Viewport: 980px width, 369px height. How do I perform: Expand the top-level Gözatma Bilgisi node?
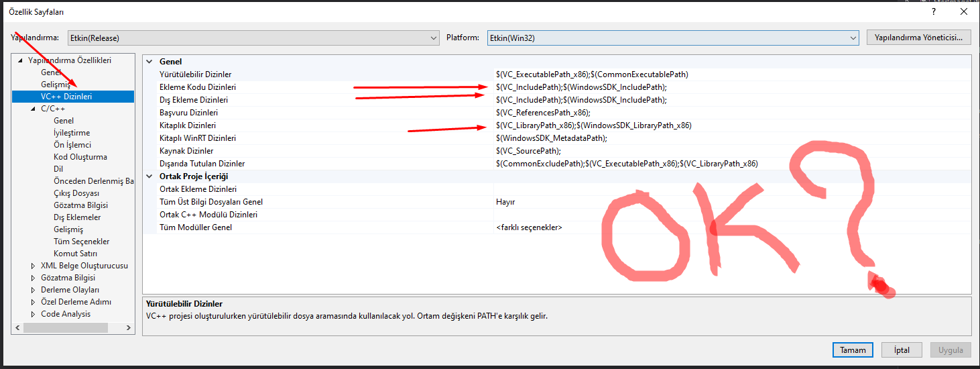coord(33,278)
